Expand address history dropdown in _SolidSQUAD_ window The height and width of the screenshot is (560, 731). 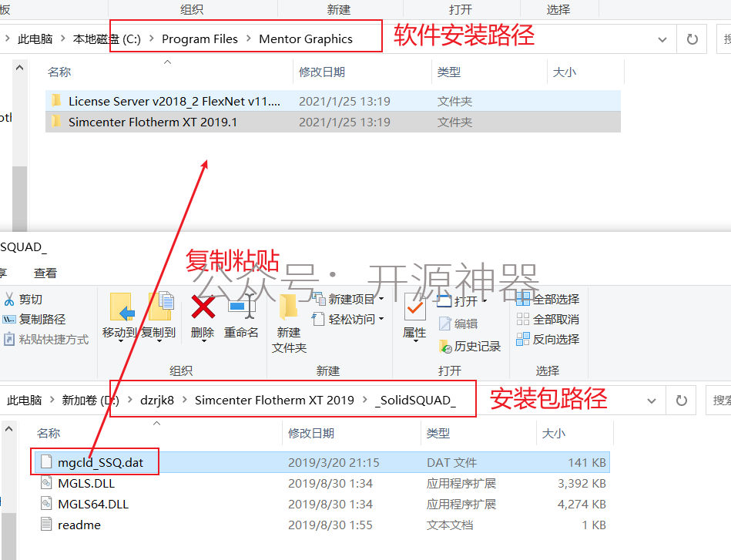coord(652,401)
